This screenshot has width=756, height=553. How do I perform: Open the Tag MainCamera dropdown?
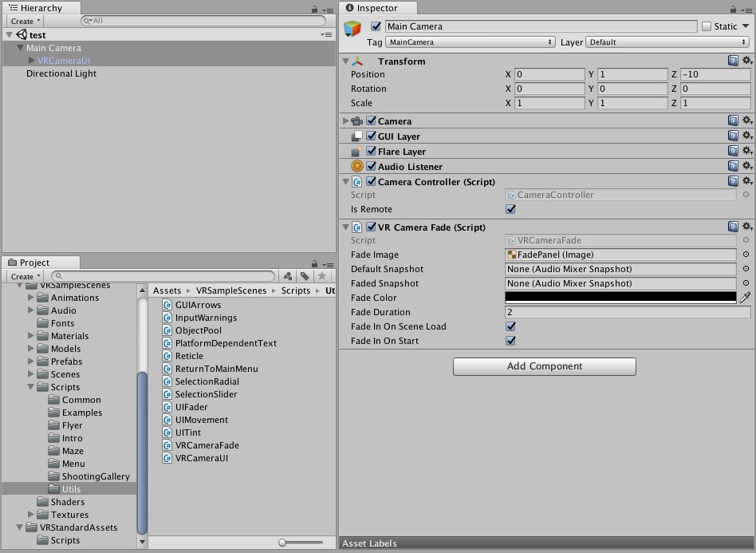470,42
